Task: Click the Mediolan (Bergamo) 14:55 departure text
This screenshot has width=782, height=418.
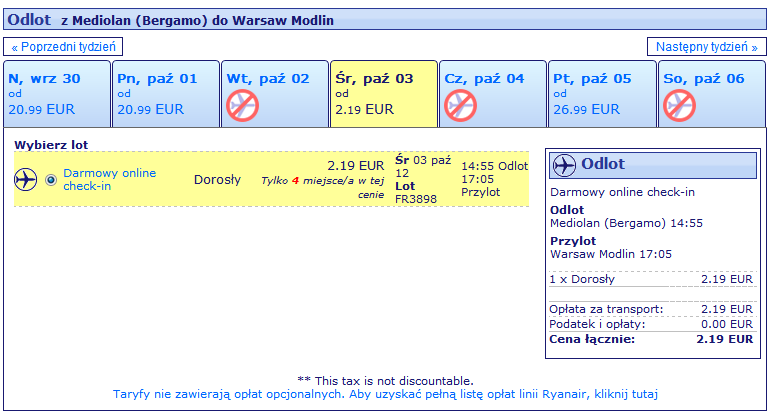Action: point(626,223)
